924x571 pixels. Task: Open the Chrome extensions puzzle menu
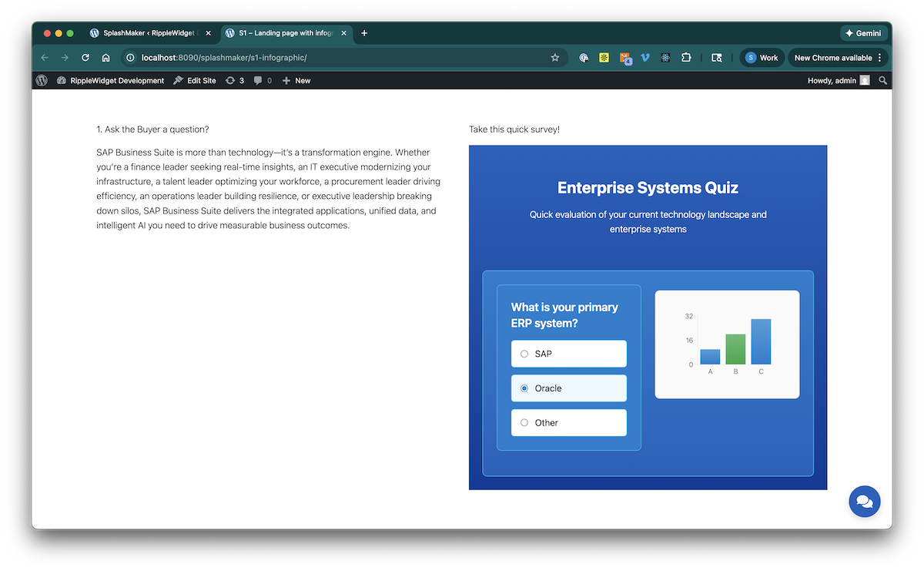coord(686,58)
